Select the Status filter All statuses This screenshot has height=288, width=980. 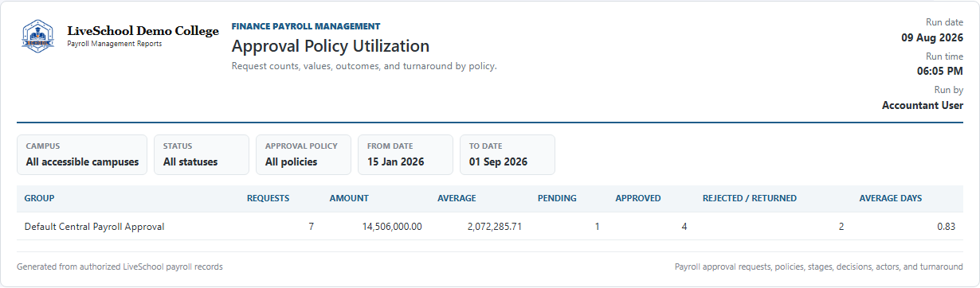(202, 155)
